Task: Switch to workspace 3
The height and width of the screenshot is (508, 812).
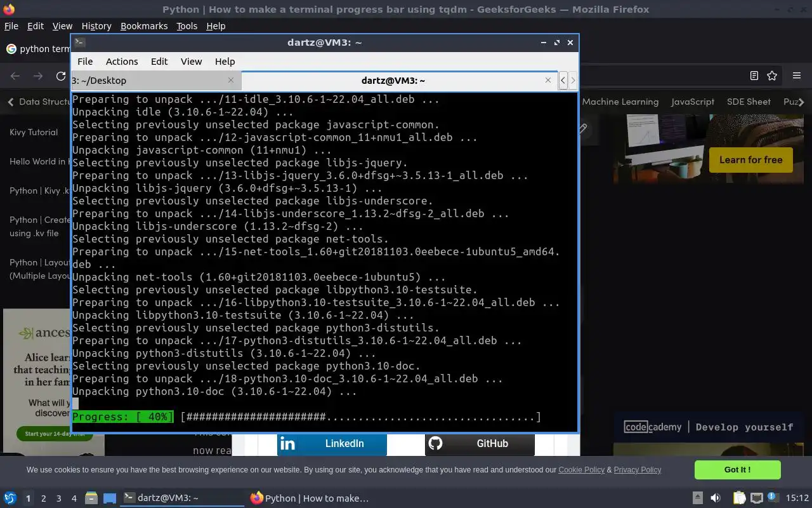Action: point(58,498)
